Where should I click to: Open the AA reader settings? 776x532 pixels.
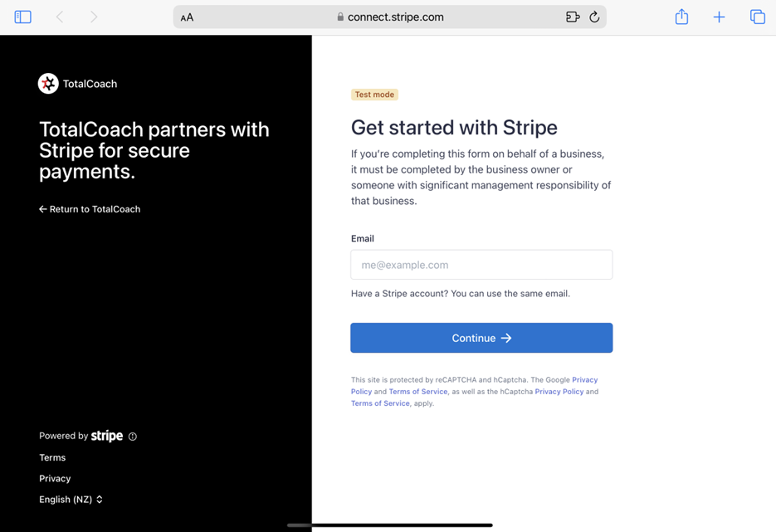187,17
